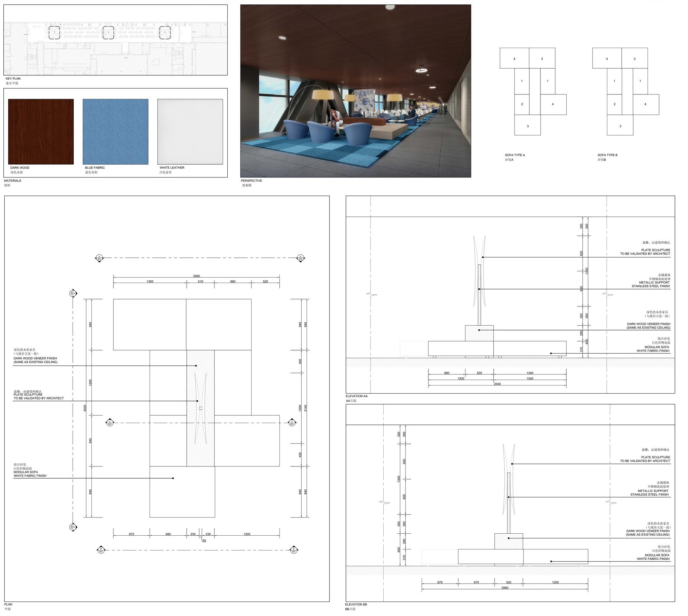The image size is (688, 616).
Task: Click the right section B marker
Action: click(x=294, y=550)
